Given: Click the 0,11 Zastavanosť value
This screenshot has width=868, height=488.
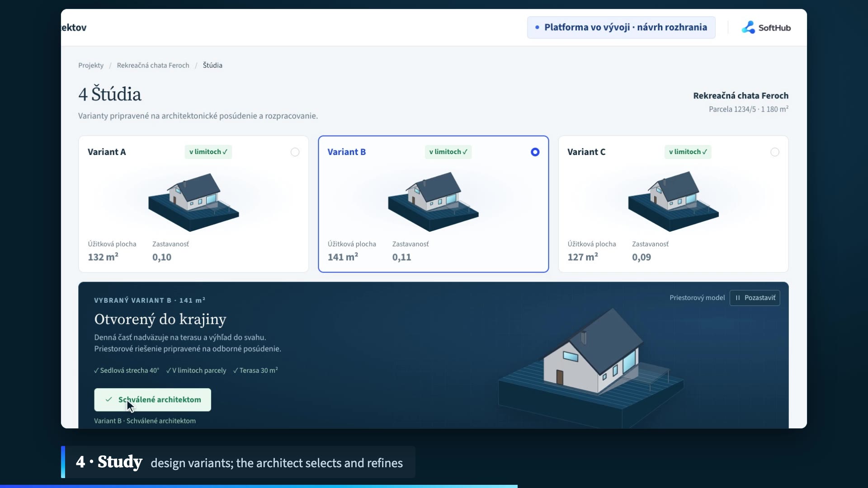Looking at the screenshot, I should click(x=402, y=258).
